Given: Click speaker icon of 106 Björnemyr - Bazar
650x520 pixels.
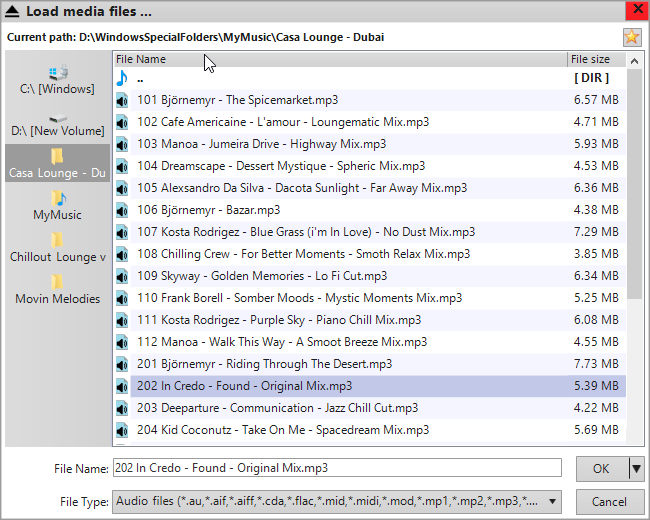Looking at the screenshot, I should [122, 210].
